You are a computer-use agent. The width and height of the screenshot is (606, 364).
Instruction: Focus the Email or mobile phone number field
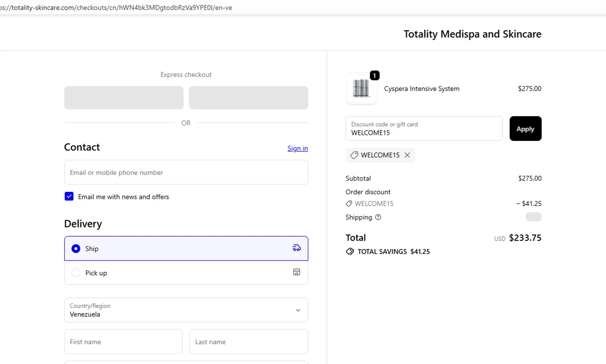(186, 173)
